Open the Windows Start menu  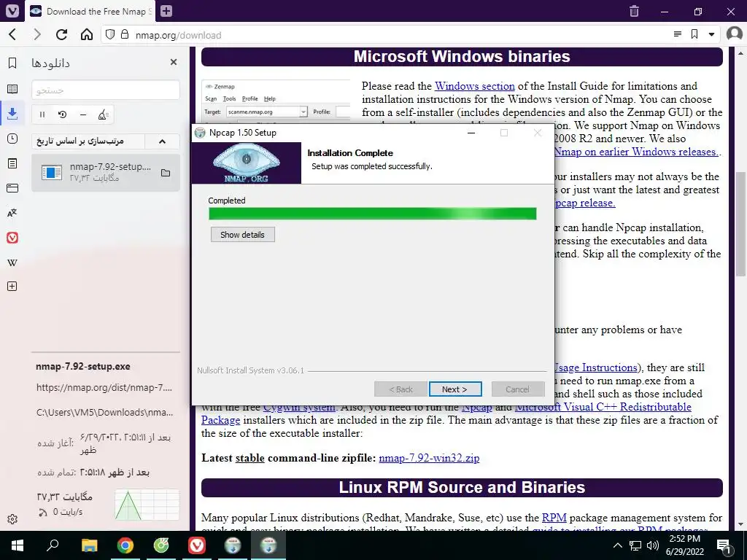click(x=17, y=545)
